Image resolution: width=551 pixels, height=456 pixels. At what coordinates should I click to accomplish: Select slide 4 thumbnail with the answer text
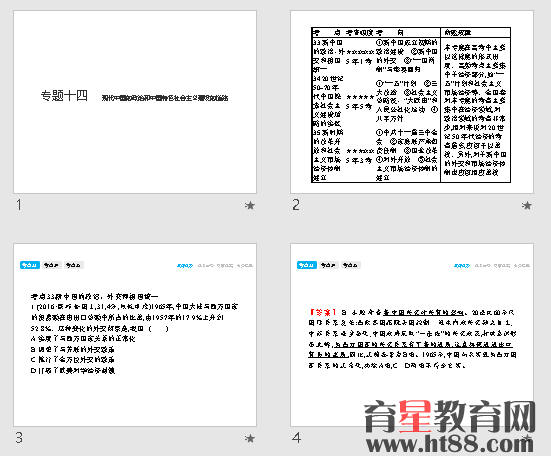click(x=412, y=335)
